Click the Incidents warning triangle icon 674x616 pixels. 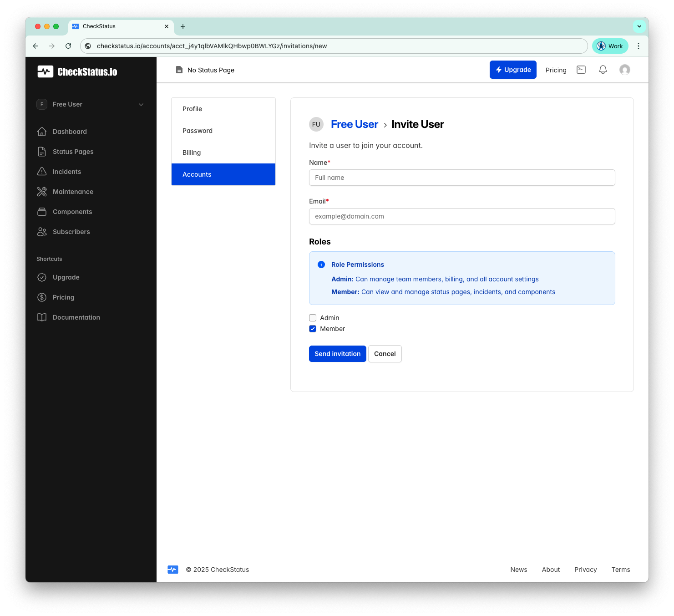click(42, 172)
